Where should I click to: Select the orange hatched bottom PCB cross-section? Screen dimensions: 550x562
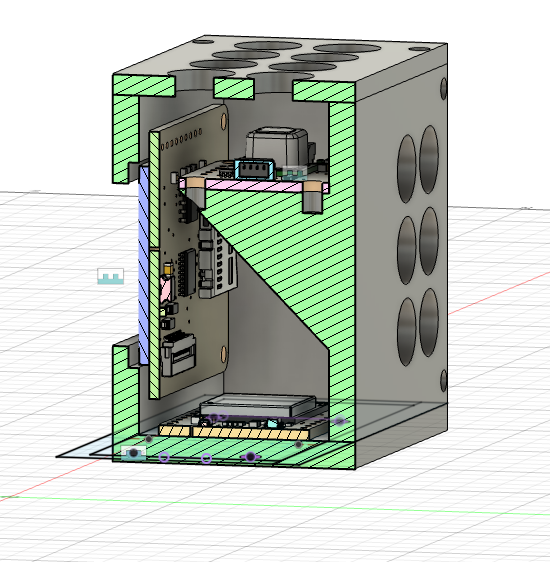(x=234, y=433)
